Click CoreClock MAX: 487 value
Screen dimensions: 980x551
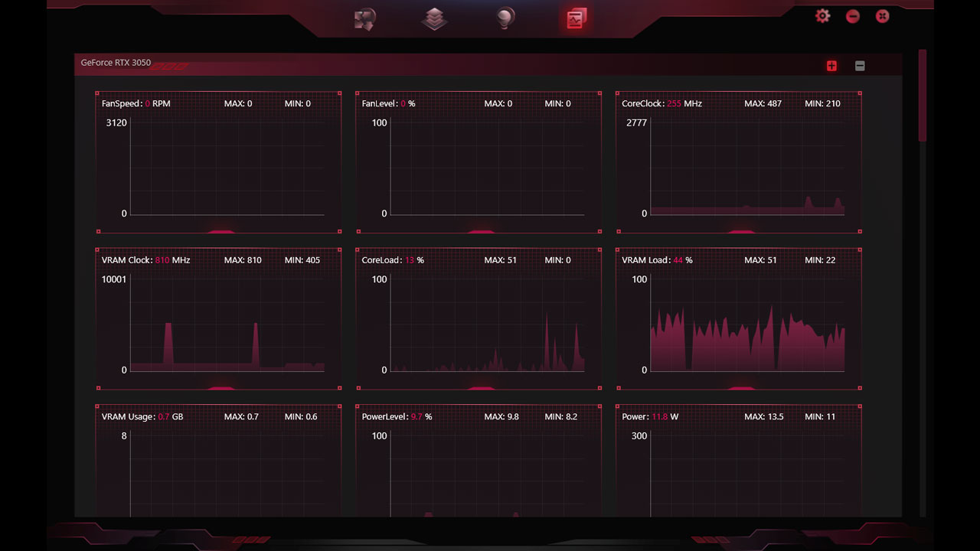763,103
